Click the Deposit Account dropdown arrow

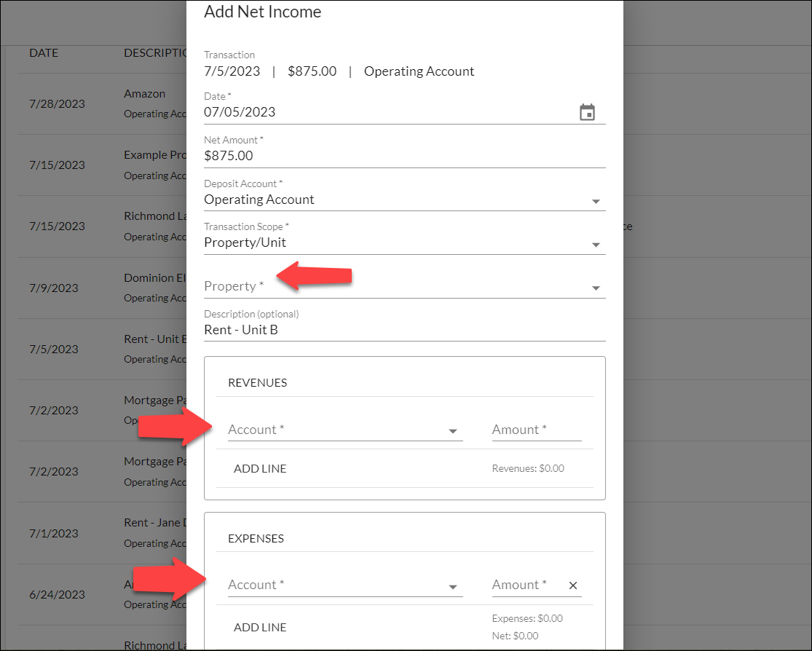pos(597,202)
